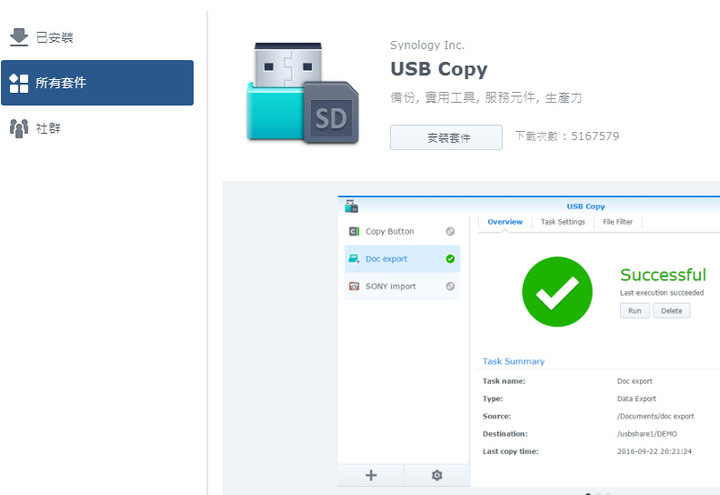
Task: Click the Task Summary heading
Action: 513,361
